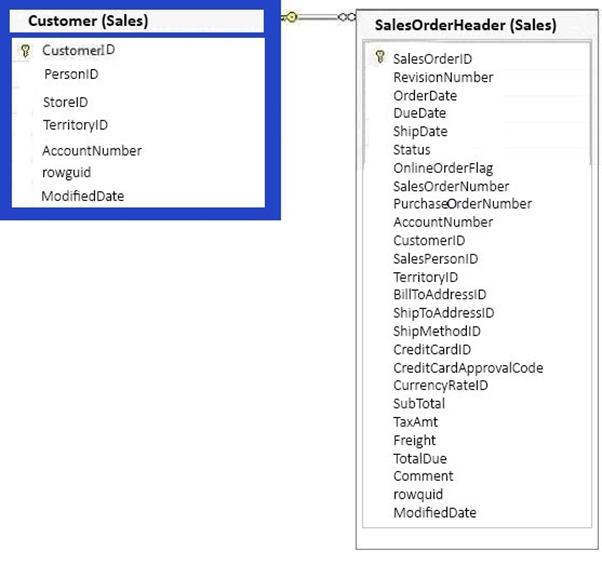Select the infinity endpoint of the relationship line

[x=346, y=16]
